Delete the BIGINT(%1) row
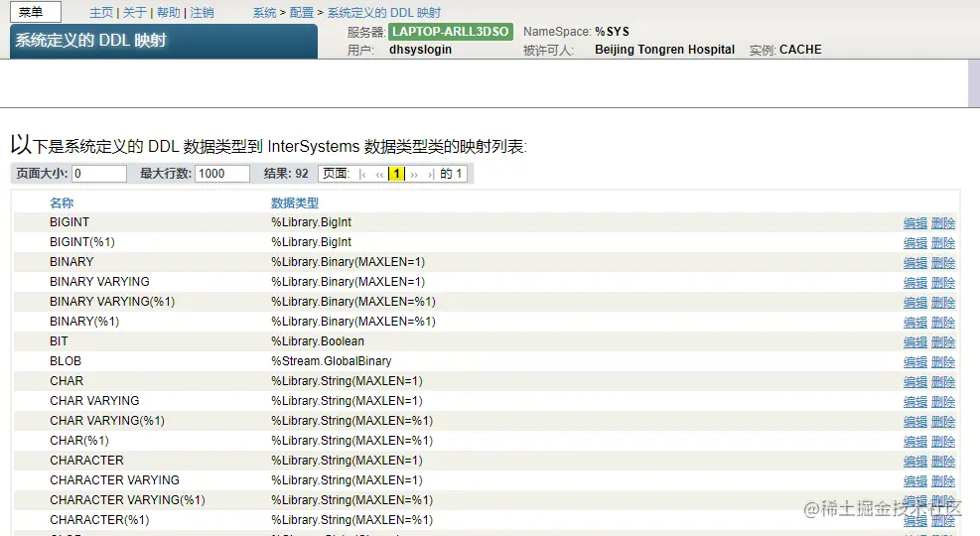Image resolution: width=980 pixels, height=536 pixels. click(943, 243)
